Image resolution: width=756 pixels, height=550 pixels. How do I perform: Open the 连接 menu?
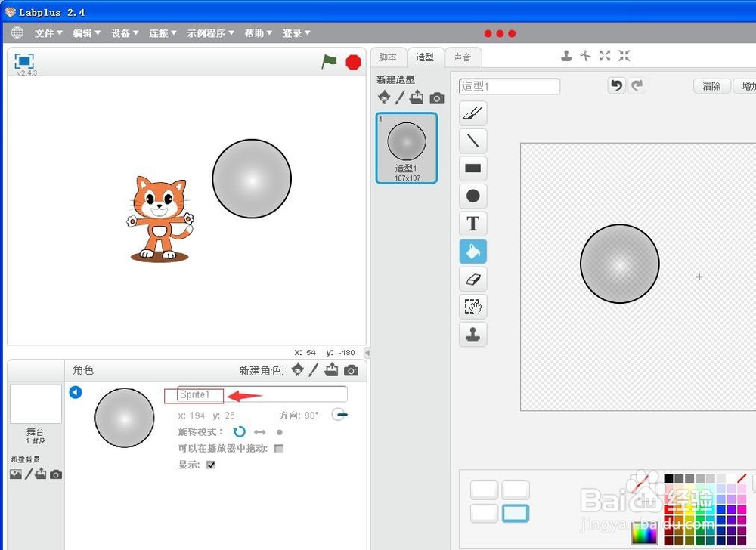tap(163, 32)
